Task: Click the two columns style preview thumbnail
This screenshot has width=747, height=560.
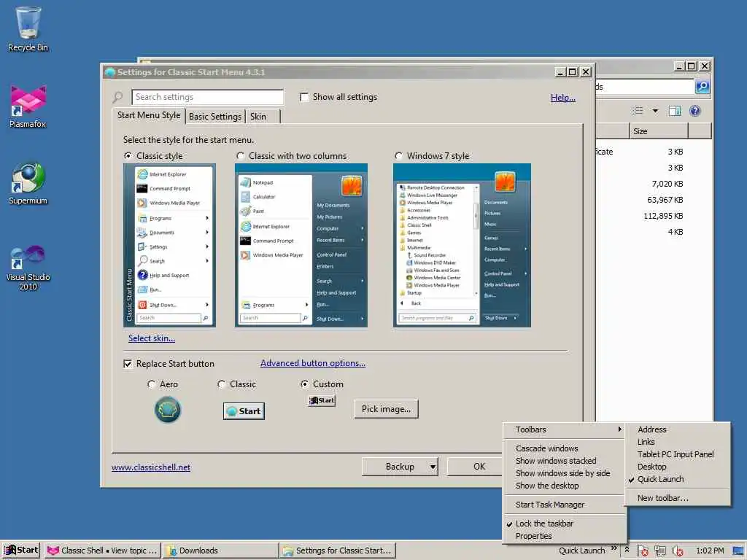Action: (301, 245)
